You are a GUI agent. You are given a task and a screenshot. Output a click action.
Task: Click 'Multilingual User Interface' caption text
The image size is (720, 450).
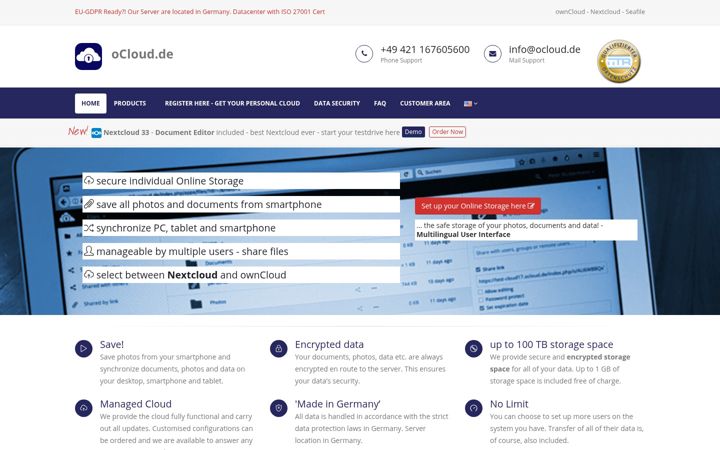pos(463,235)
